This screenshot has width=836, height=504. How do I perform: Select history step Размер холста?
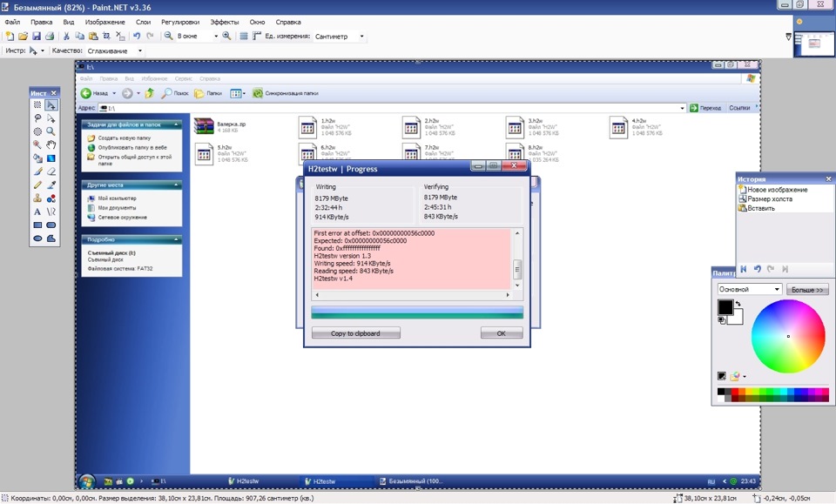pyautogui.click(x=765, y=198)
